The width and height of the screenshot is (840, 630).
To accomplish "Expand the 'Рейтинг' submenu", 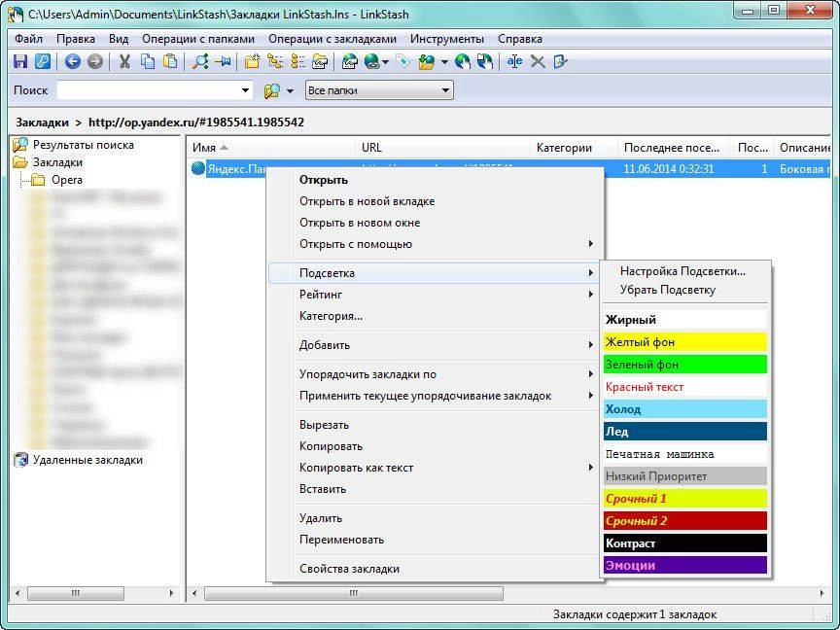I will pyautogui.click(x=434, y=295).
